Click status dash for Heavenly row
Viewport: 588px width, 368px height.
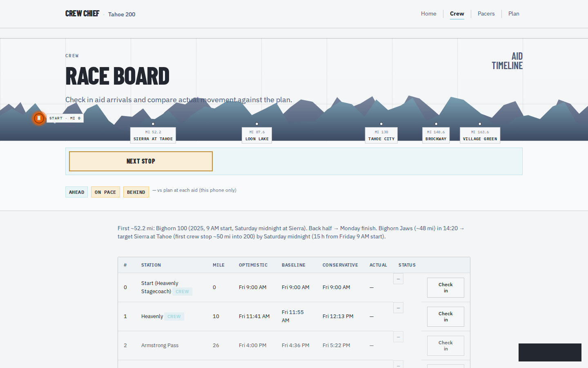coord(398,308)
